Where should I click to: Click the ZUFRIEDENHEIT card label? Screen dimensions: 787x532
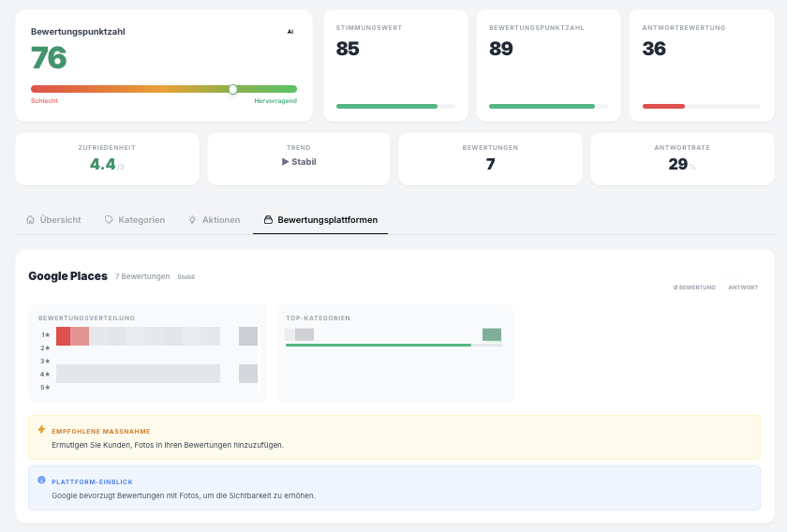pos(107,148)
